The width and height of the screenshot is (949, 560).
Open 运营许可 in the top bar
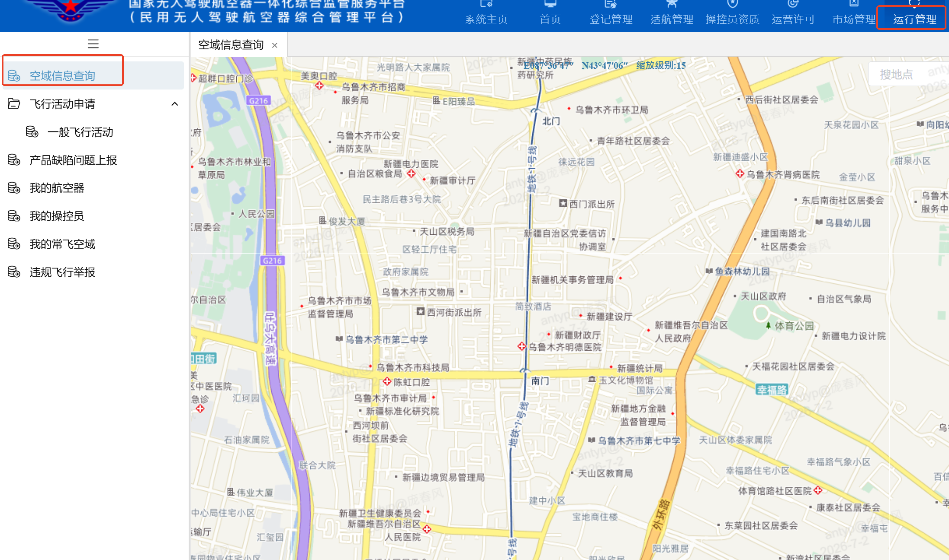793,19
